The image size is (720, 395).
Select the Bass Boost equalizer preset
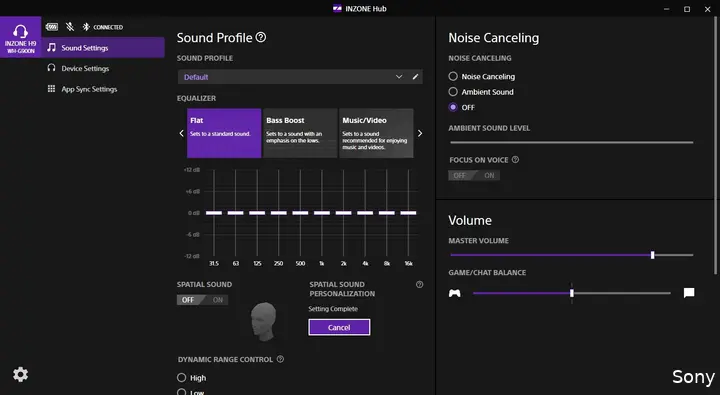tap(300, 133)
